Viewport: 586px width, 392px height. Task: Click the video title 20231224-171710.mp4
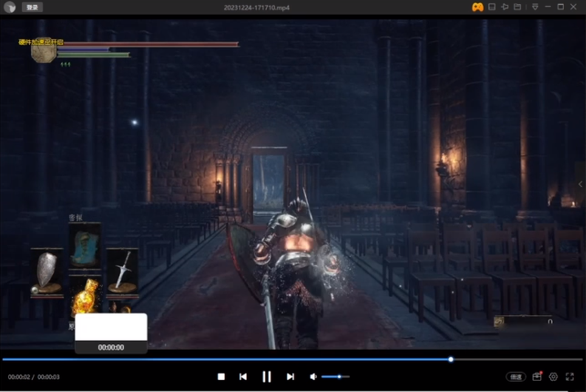(x=256, y=7)
